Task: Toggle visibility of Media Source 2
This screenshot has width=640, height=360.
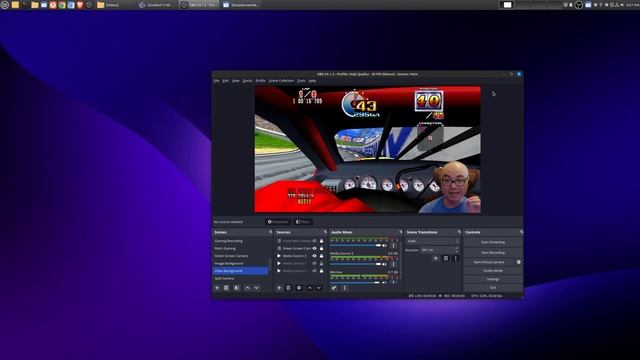Action: point(314,271)
